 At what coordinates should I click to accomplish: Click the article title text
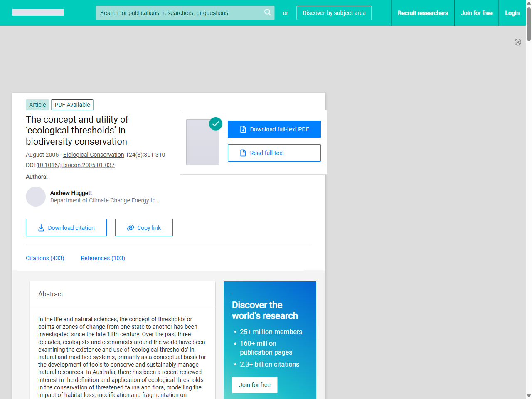[x=77, y=131]
